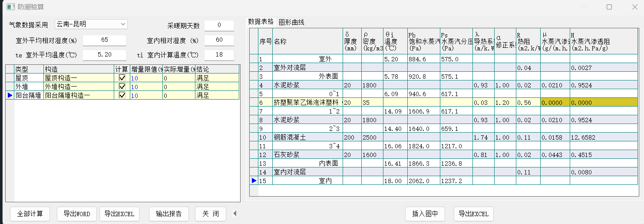The height and width of the screenshot is (224, 644).
Task: Switch to the 图形曲线 tab
Action: click(291, 22)
